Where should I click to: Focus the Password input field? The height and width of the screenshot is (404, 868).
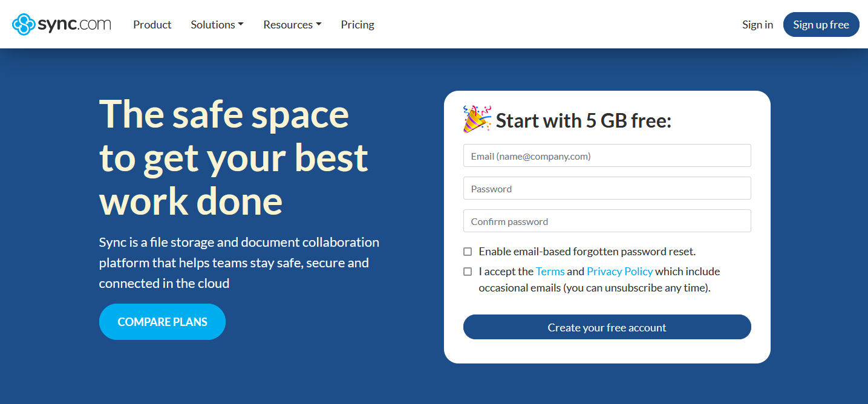pyautogui.click(x=607, y=188)
